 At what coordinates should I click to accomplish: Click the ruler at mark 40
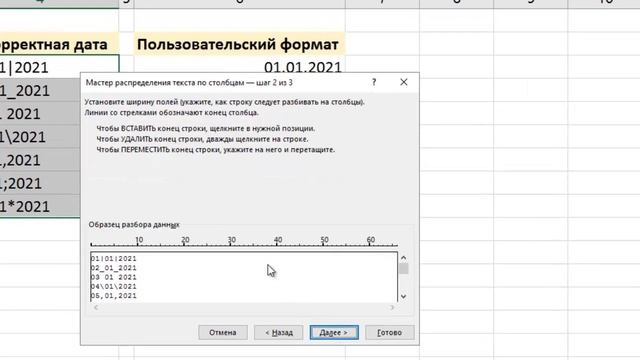click(x=278, y=240)
